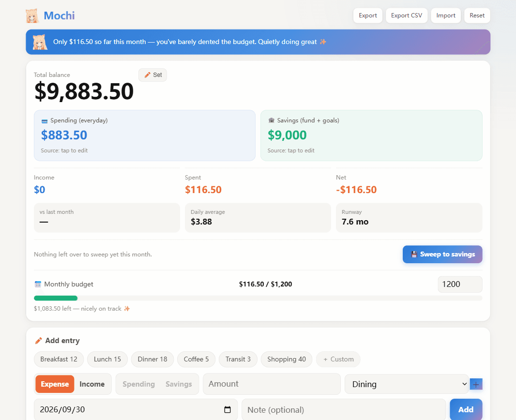The height and width of the screenshot is (420, 516).
Task: Click Set to set total balance
Action: click(x=152, y=75)
